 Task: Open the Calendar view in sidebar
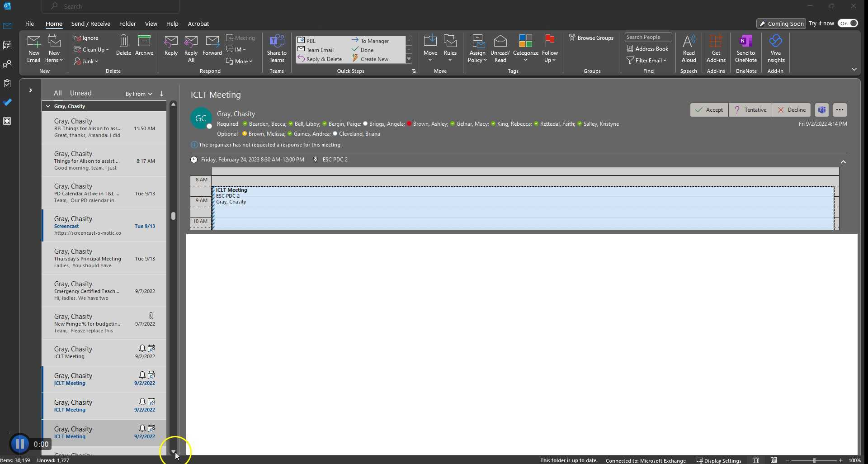coord(7,46)
